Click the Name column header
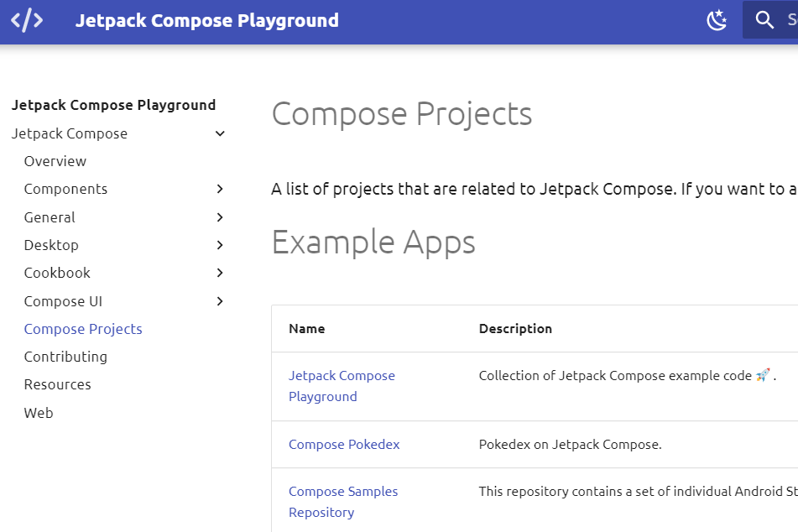Image resolution: width=798 pixels, height=532 pixels. [x=306, y=329]
